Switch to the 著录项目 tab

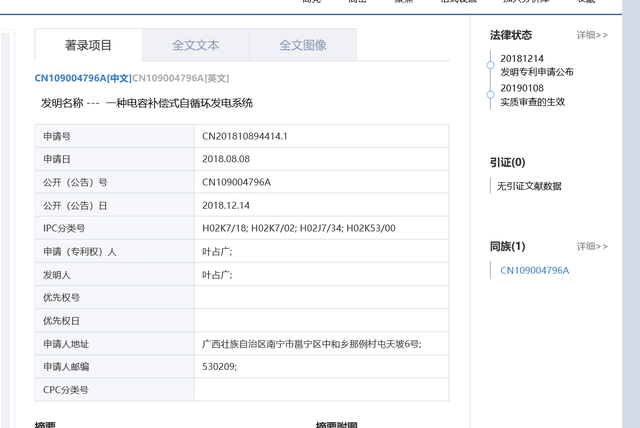[x=89, y=45]
